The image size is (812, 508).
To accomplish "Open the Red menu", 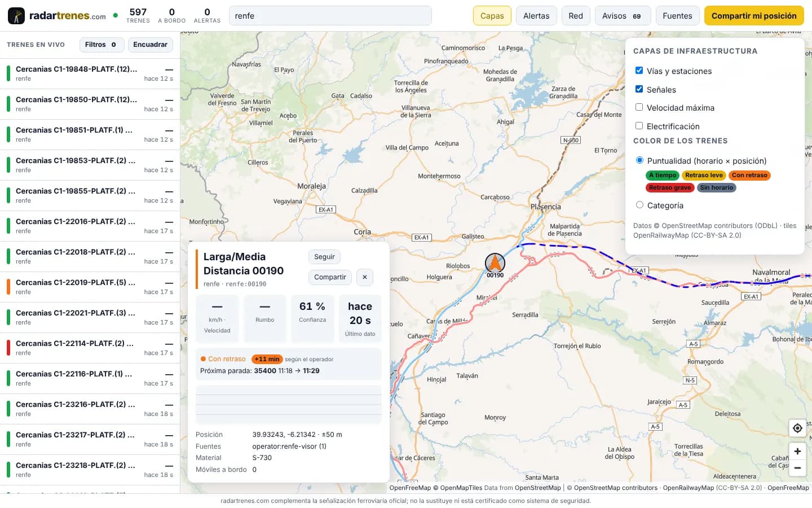I will point(576,16).
